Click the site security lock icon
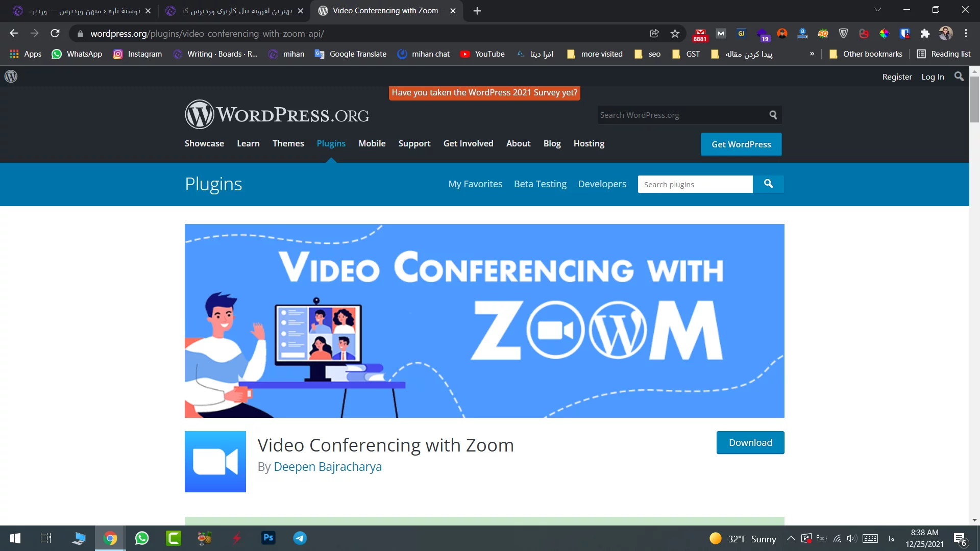This screenshot has width=980, height=551. pyautogui.click(x=80, y=34)
